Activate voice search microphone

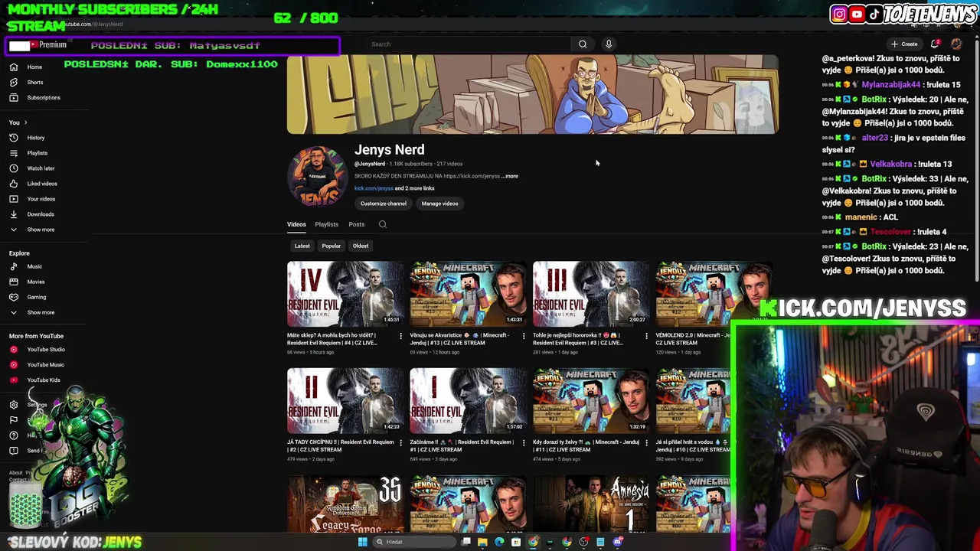coord(609,44)
